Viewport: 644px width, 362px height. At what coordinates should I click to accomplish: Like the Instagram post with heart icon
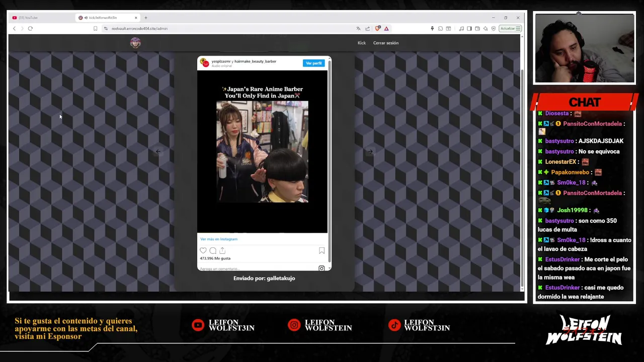coord(203,250)
